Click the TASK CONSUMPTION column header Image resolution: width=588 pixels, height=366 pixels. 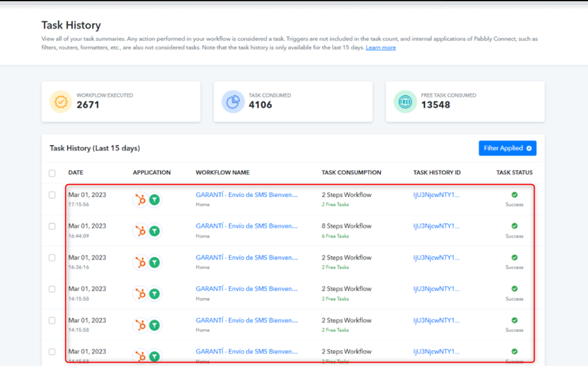pos(351,173)
